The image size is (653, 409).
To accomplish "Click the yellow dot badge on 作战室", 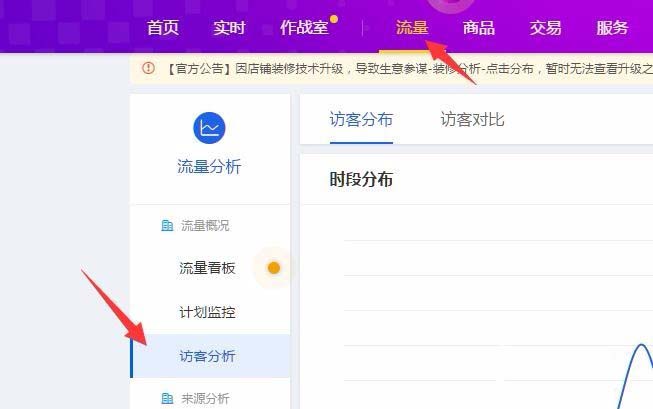I will point(334,19).
